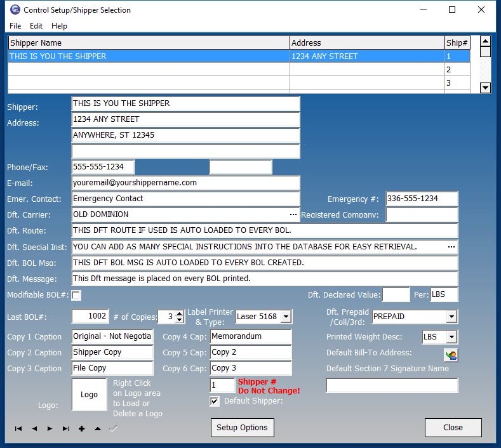Decrease number of copies with down arrow

tap(180, 320)
